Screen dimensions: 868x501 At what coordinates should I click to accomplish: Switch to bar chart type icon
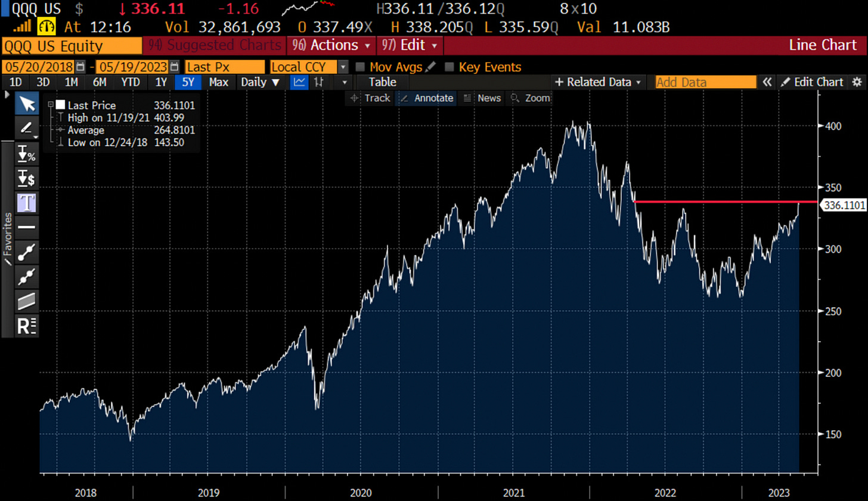tap(319, 82)
